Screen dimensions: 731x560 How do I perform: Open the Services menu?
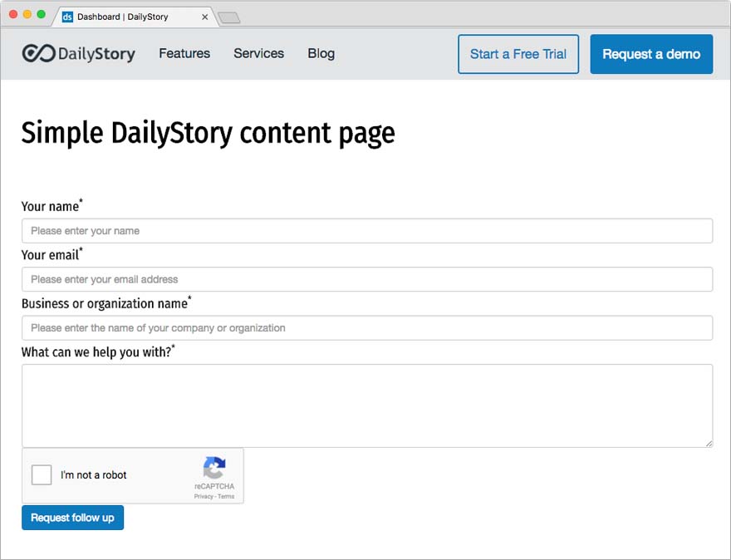258,54
